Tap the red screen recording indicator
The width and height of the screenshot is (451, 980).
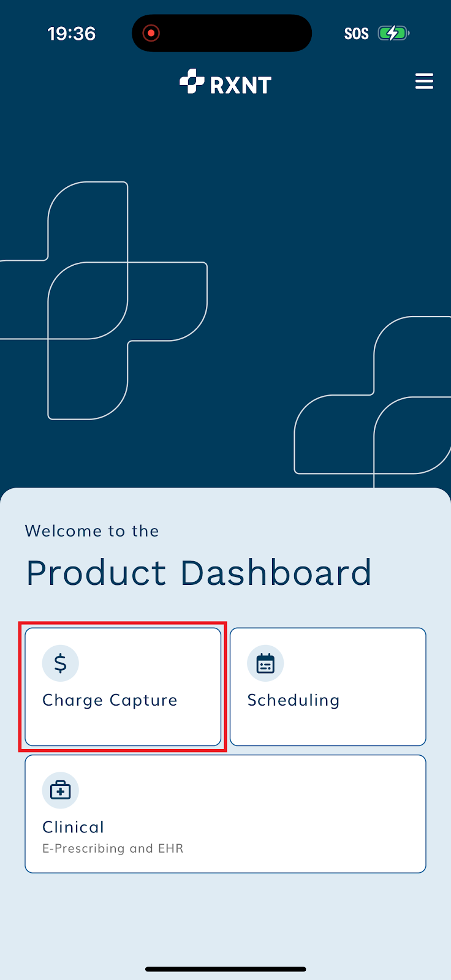(151, 33)
